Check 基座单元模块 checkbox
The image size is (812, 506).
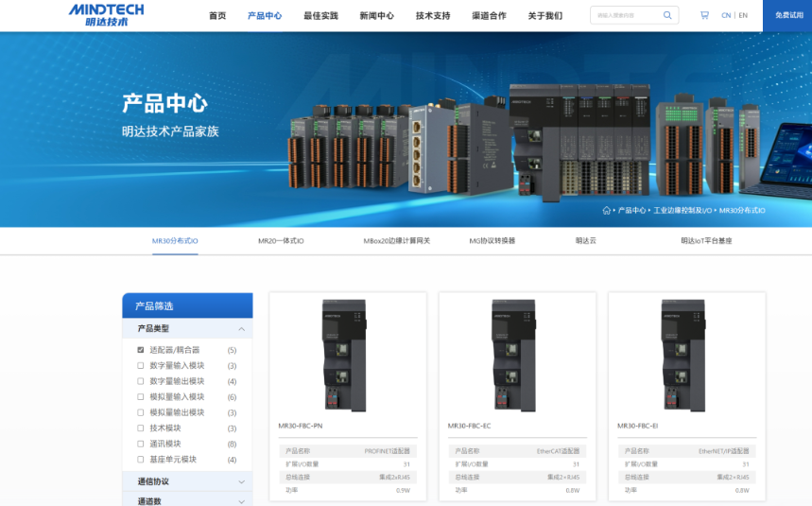point(140,460)
